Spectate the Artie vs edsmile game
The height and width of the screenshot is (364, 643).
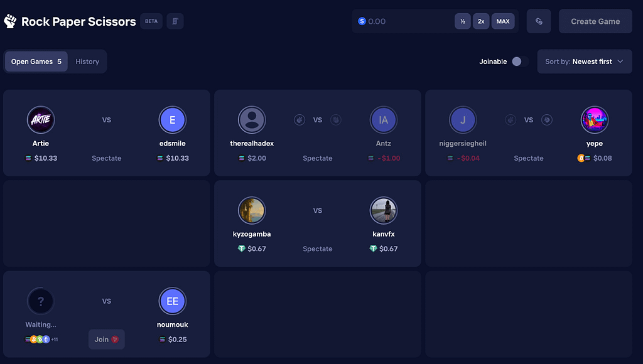(x=107, y=158)
